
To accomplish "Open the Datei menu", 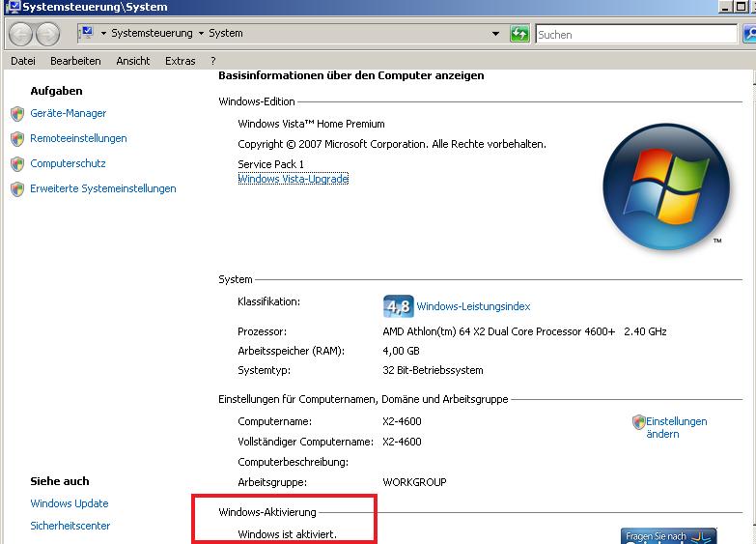I will (x=23, y=61).
